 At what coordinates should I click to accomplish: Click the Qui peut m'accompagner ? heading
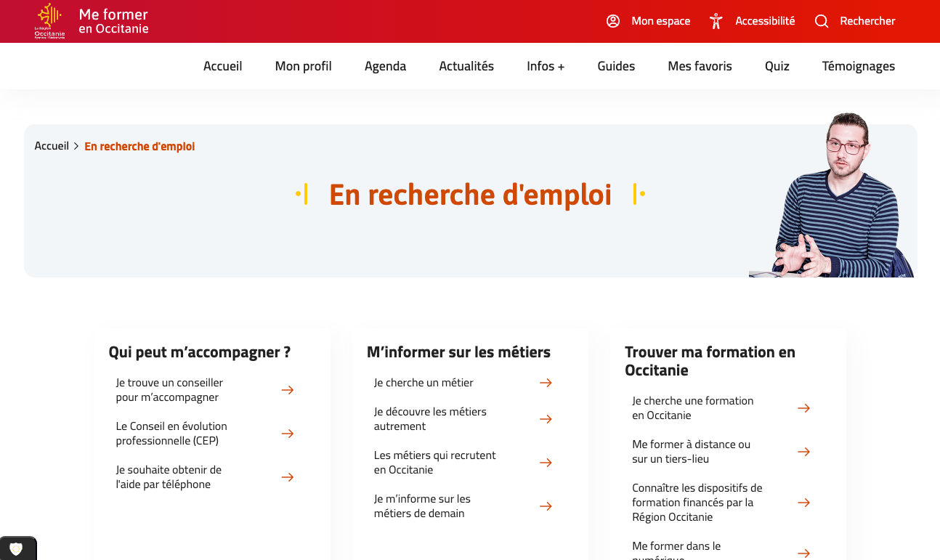coord(200,352)
